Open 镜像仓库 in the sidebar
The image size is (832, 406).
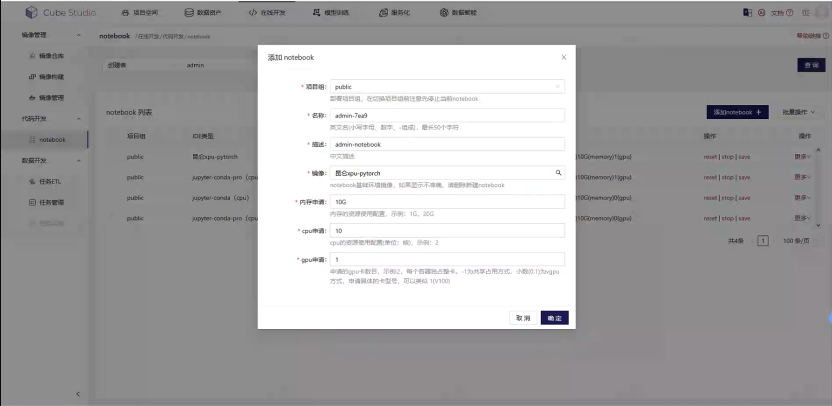pos(45,56)
